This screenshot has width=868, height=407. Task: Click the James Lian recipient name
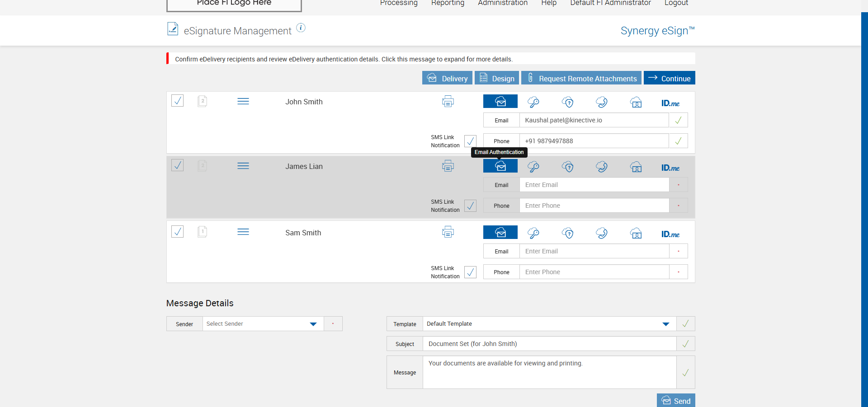(304, 166)
